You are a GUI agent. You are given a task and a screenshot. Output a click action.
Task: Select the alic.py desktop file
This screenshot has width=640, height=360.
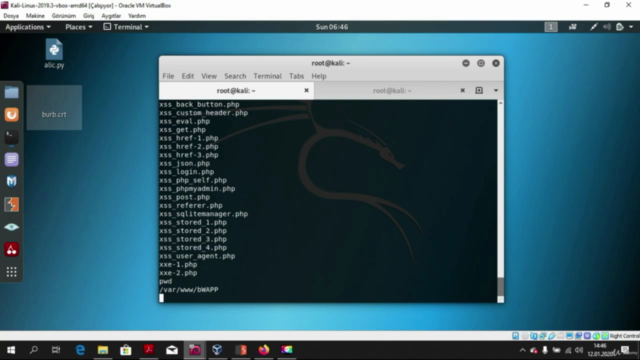coord(54,53)
